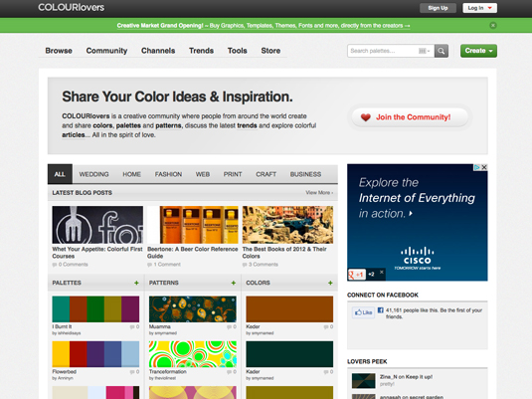Open the Community menu
The width and height of the screenshot is (532, 399).
(106, 51)
